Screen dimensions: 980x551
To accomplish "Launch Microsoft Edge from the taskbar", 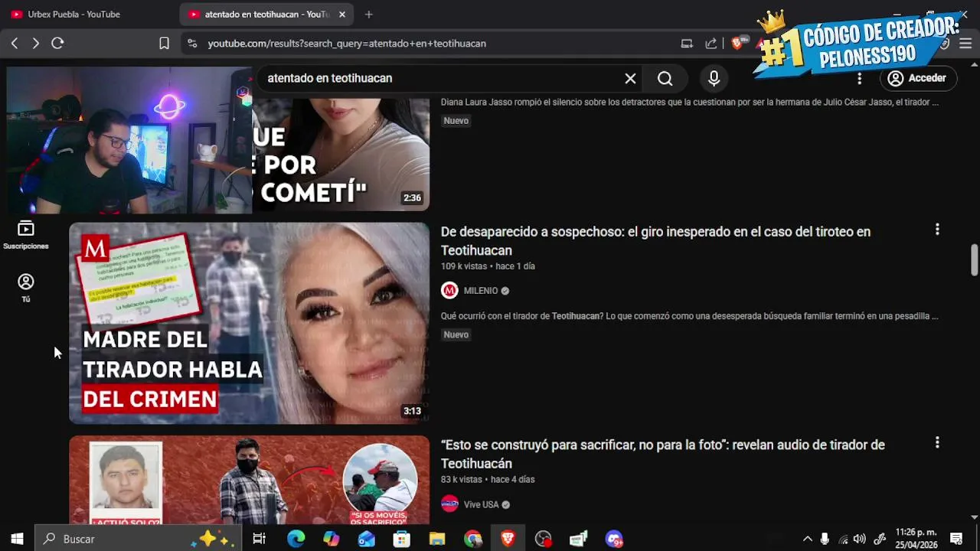I will coord(296,539).
